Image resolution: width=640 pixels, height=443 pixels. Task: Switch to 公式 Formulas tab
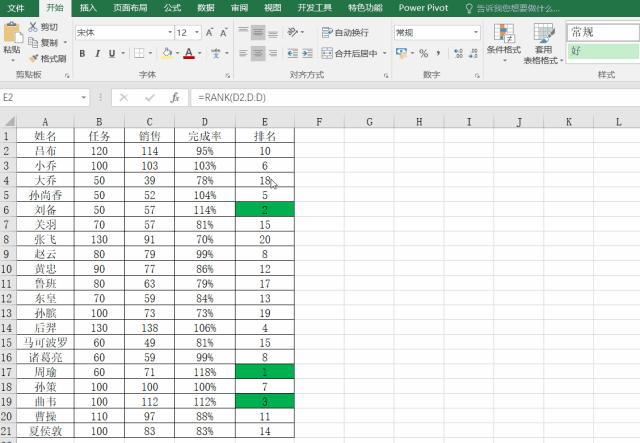point(172,8)
